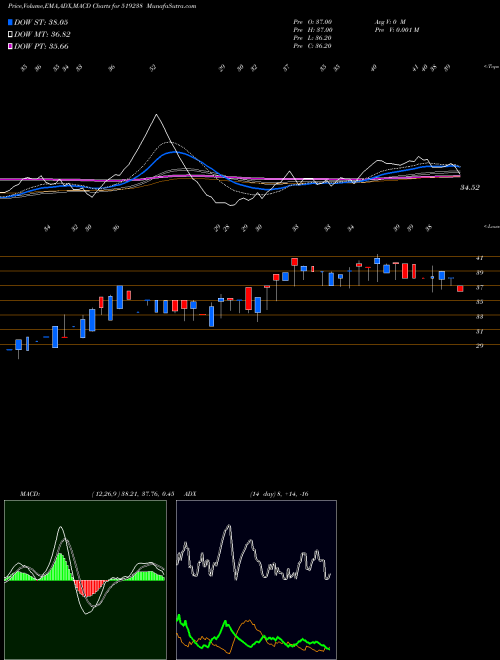Screen dimensions: 500x660
Task: Click the 34.52 EMA price label
Action: (470, 188)
